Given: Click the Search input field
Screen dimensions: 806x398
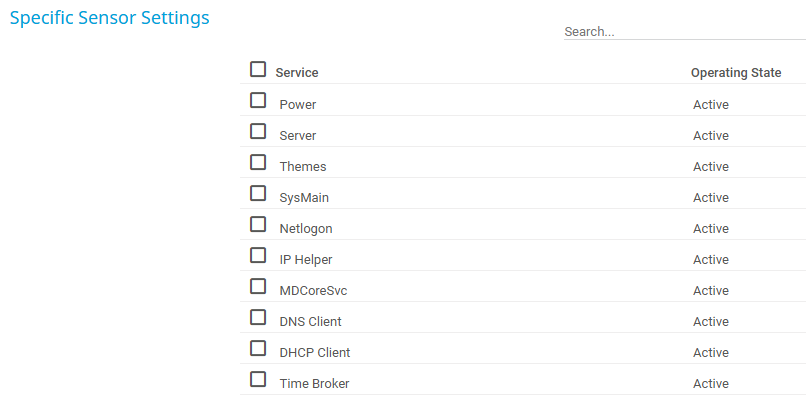Looking at the screenshot, I should (685, 31).
